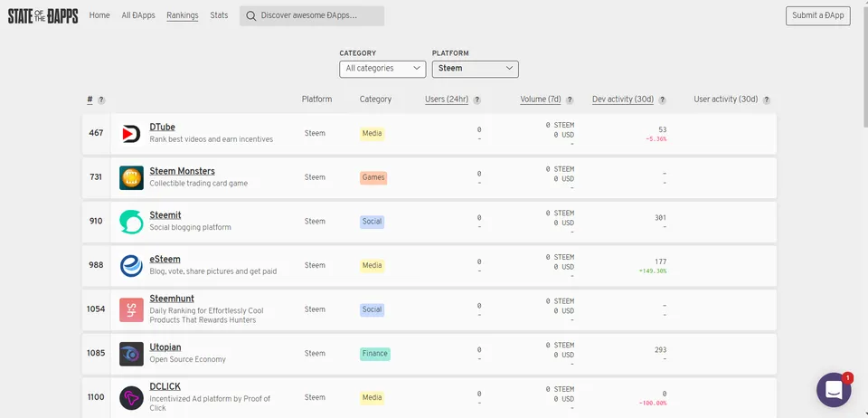
Task: Click rank number 1085
Action: tap(96, 353)
